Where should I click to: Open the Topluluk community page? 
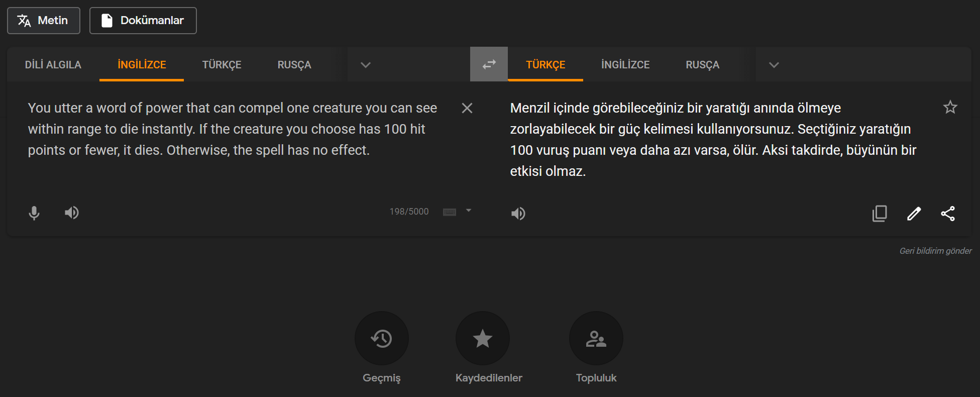coord(596,338)
